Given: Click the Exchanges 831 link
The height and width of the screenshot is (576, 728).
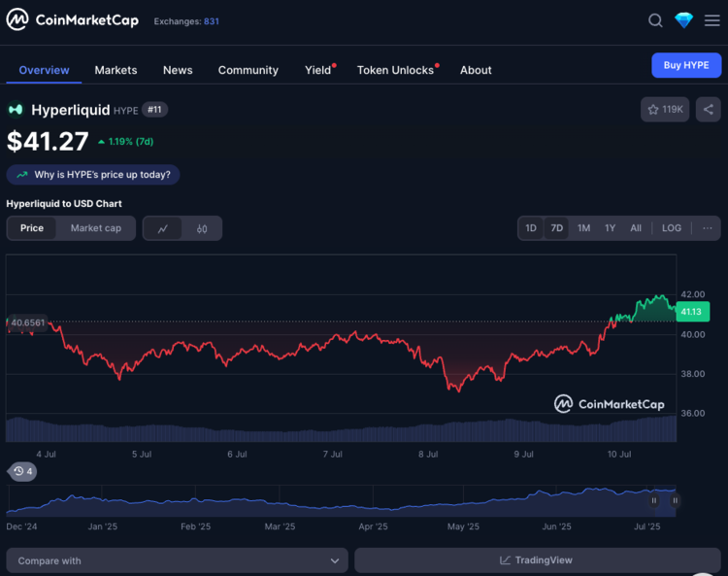Looking at the screenshot, I should pyautogui.click(x=186, y=21).
